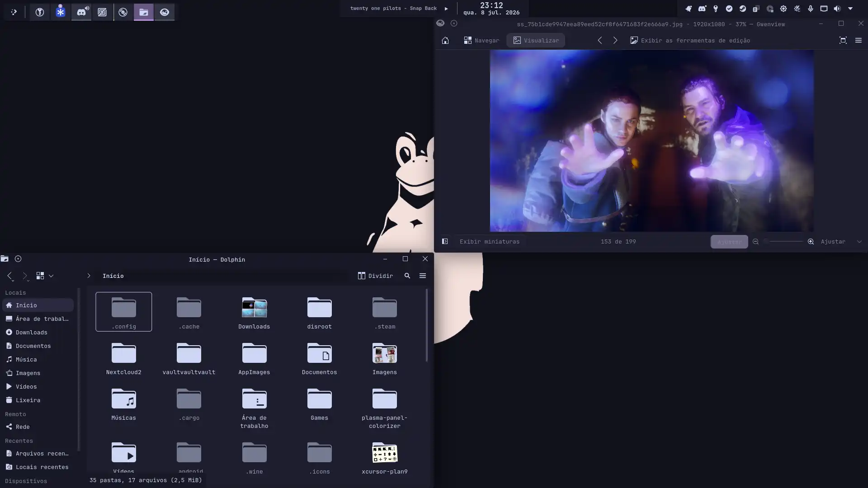The image size is (868, 488).
Task: Open the microphone tray icon
Action: (x=811, y=9)
